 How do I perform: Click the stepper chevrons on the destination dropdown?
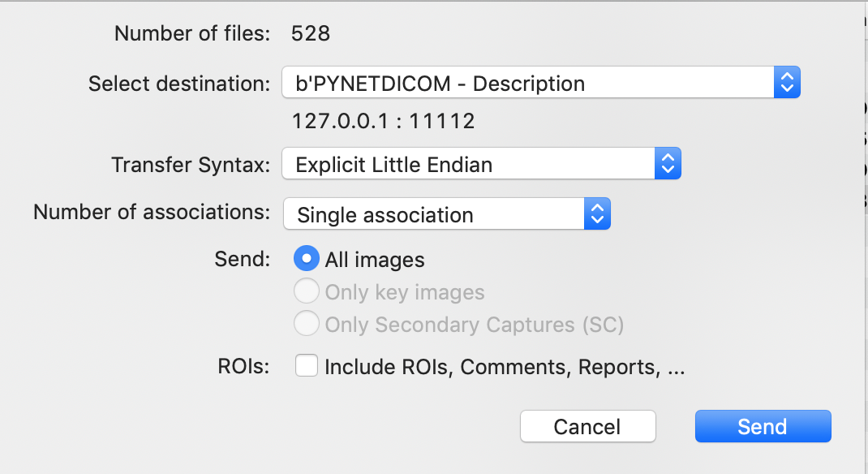(x=787, y=82)
